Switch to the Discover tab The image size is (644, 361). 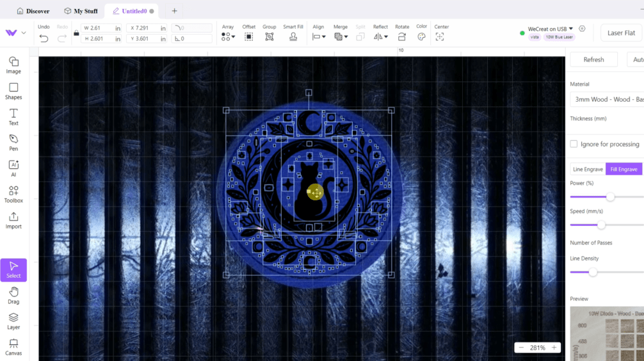click(33, 11)
